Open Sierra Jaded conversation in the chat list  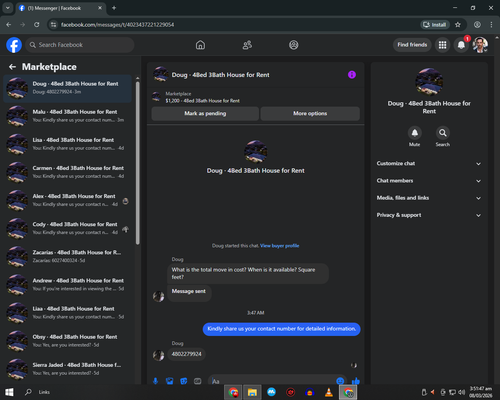click(x=67, y=369)
